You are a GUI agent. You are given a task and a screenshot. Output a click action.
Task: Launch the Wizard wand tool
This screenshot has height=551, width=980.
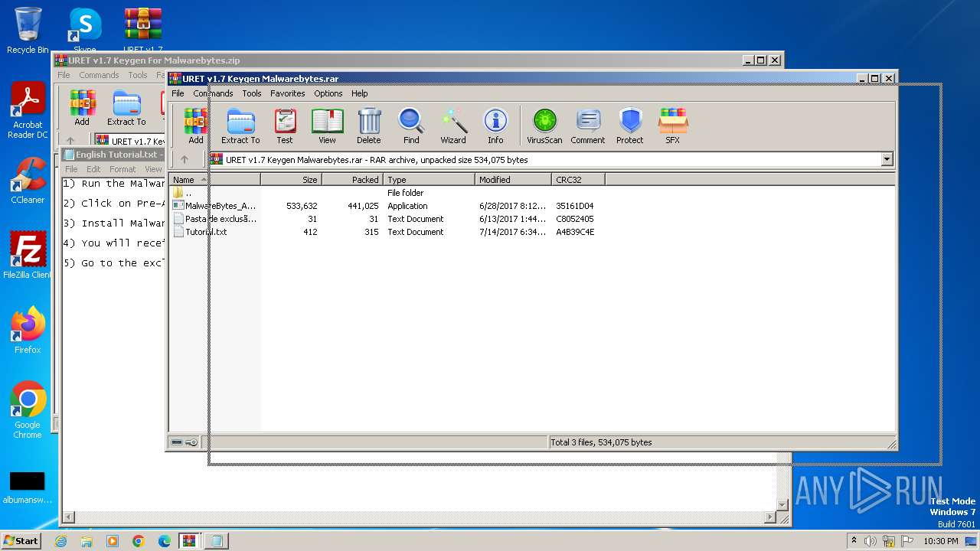(453, 126)
